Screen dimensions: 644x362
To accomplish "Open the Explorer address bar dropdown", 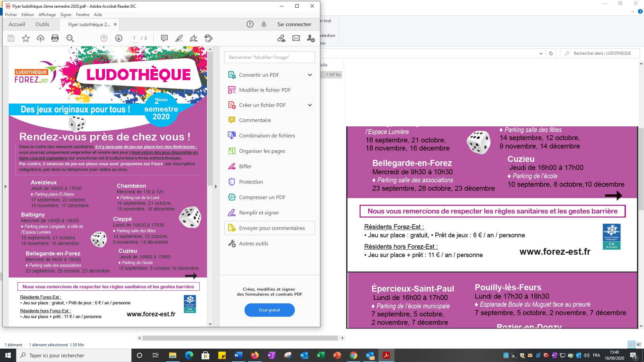I will point(541,53).
